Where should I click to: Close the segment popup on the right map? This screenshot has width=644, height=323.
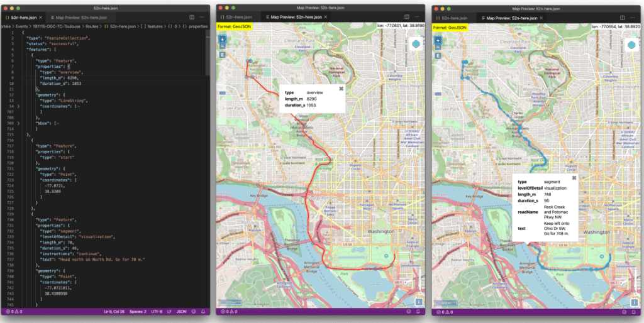click(x=574, y=178)
